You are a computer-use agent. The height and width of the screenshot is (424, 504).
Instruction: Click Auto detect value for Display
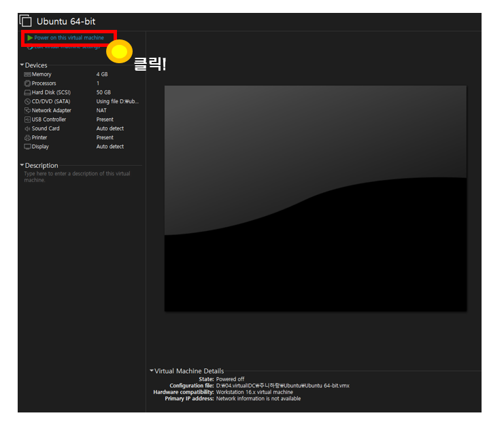click(110, 147)
